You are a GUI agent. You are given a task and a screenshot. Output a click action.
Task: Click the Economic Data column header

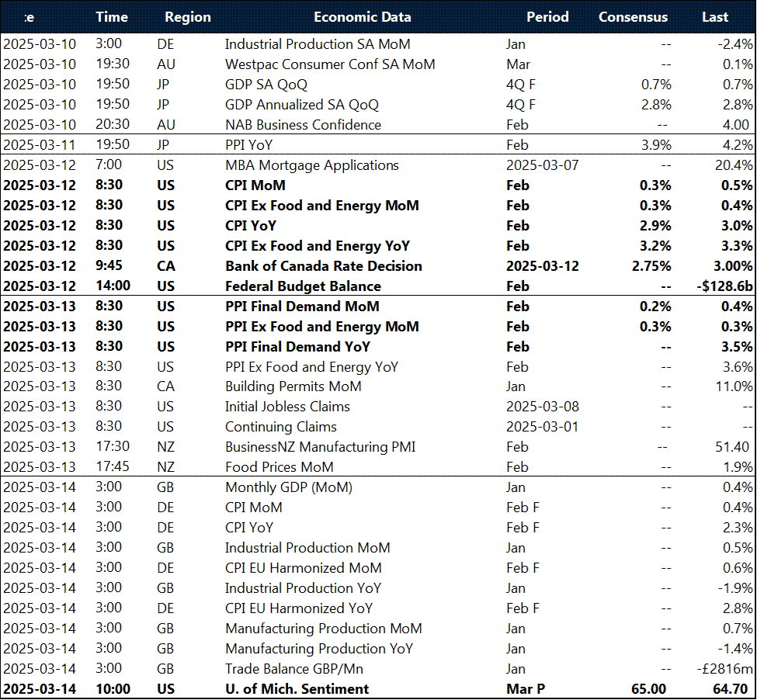pyautogui.click(x=362, y=17)
